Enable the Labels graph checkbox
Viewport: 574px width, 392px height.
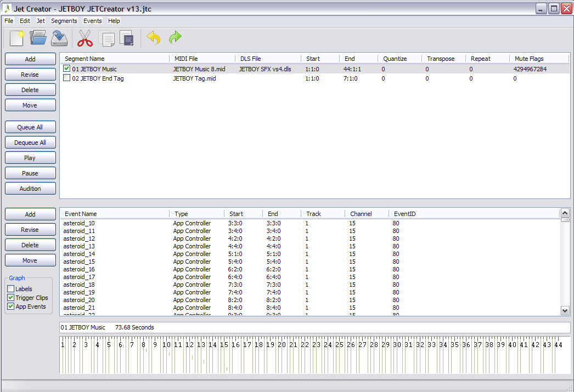[x=11, y=289]
